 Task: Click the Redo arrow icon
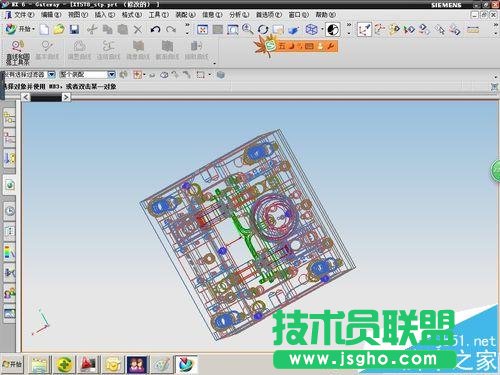(171, 30)
